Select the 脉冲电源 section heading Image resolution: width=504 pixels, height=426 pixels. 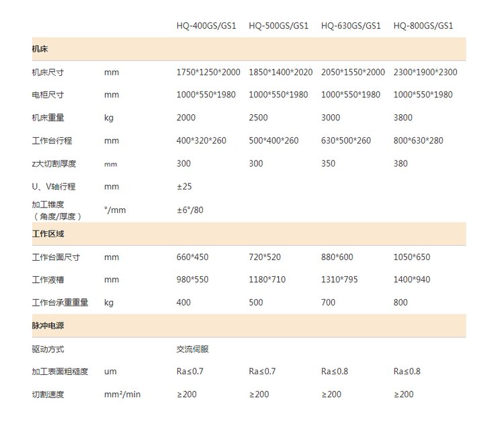point(48,326)
